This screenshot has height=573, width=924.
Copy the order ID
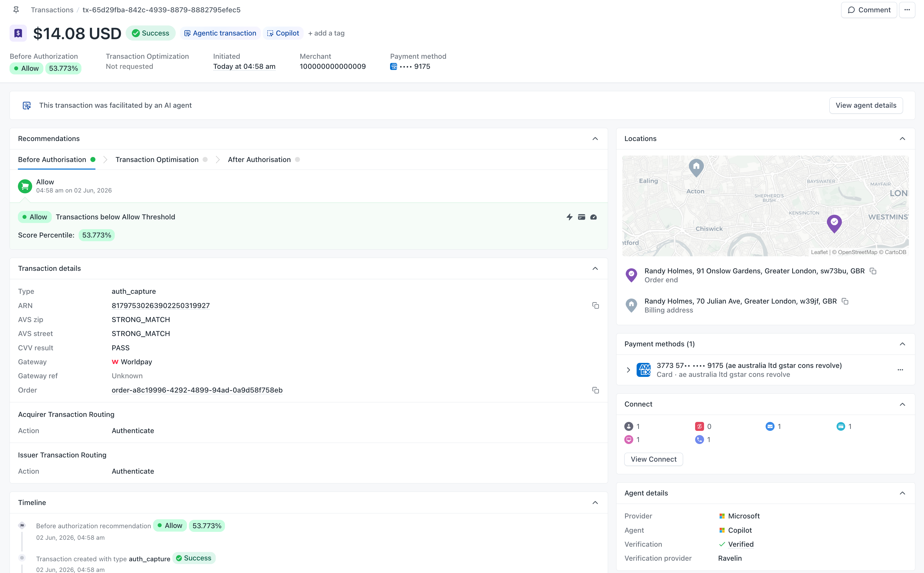(595, 390)
